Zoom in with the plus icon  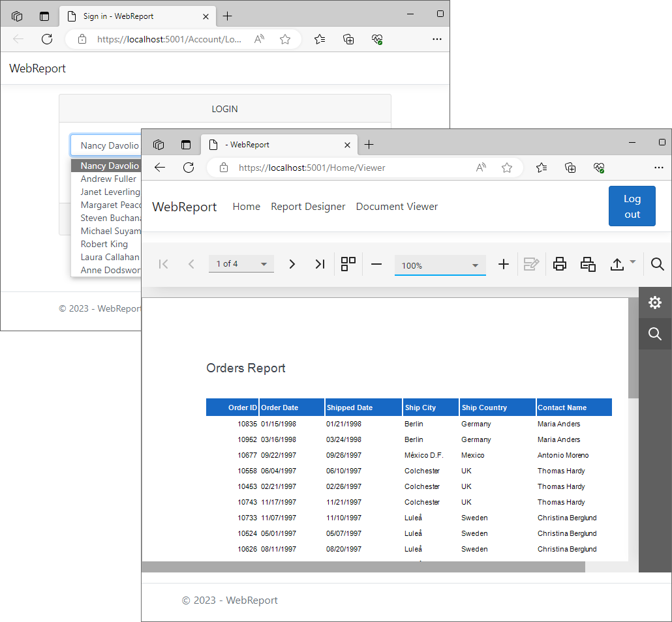point(504,264)
